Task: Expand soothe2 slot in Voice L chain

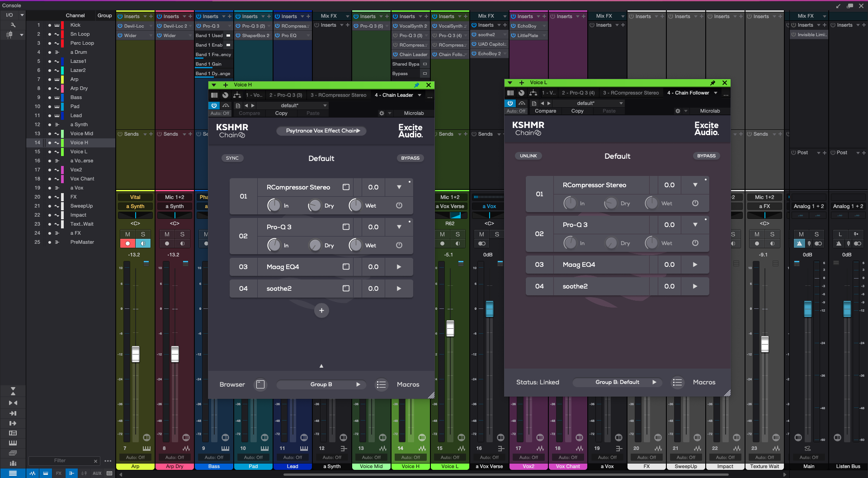Action: tap(695, 286)
